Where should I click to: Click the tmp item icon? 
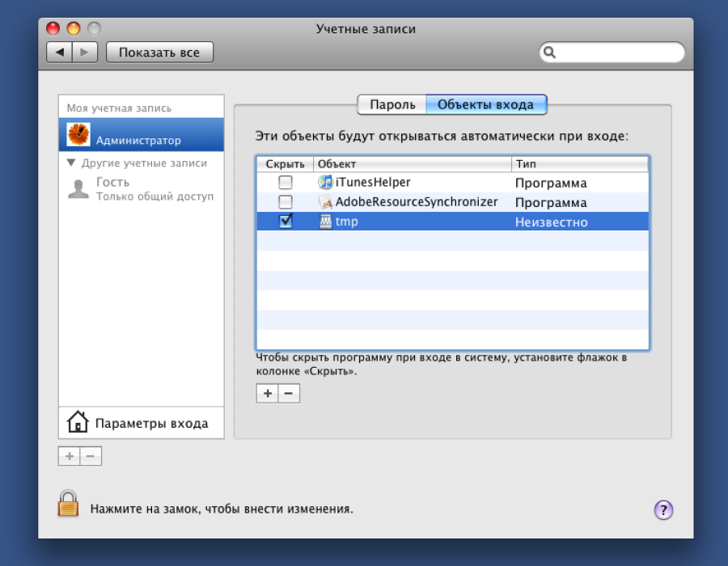click(325, 222)
